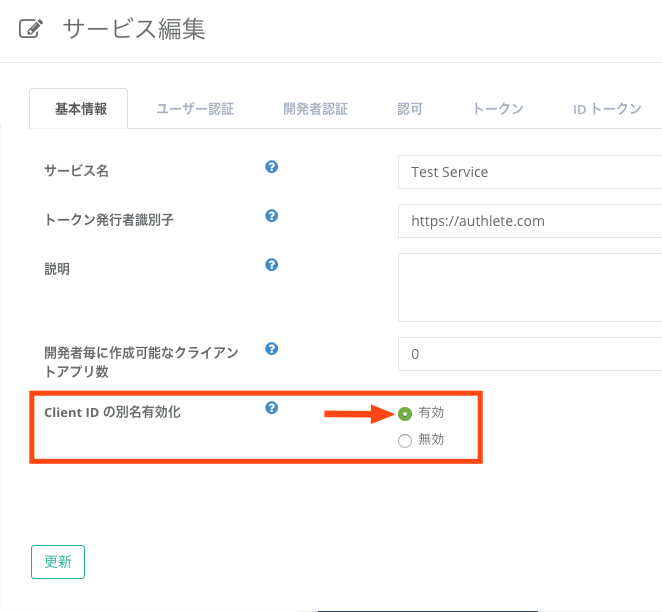Open the ID トークン tab
Viewport: 662px width, 612px height.
coord(607,109)
